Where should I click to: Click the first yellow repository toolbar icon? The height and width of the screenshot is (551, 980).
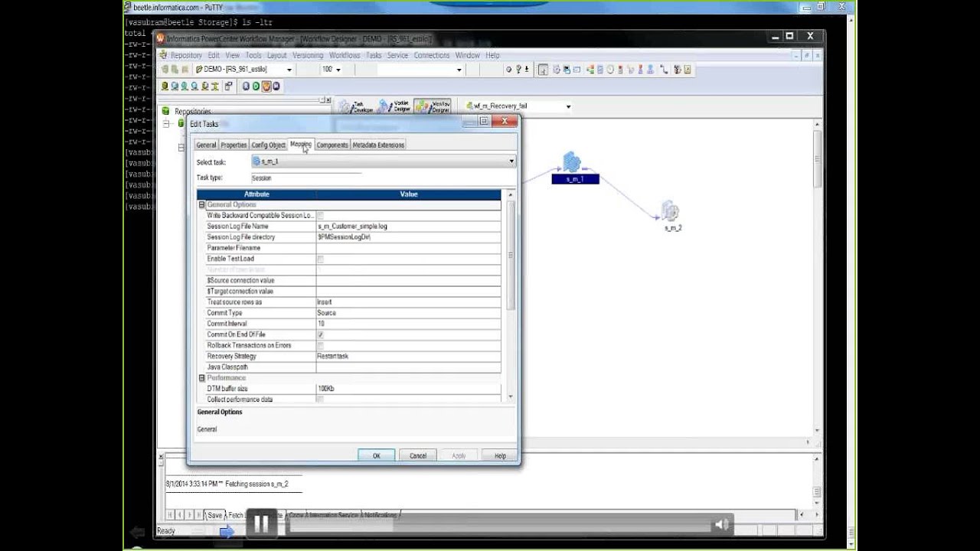[x=165, y=86]
